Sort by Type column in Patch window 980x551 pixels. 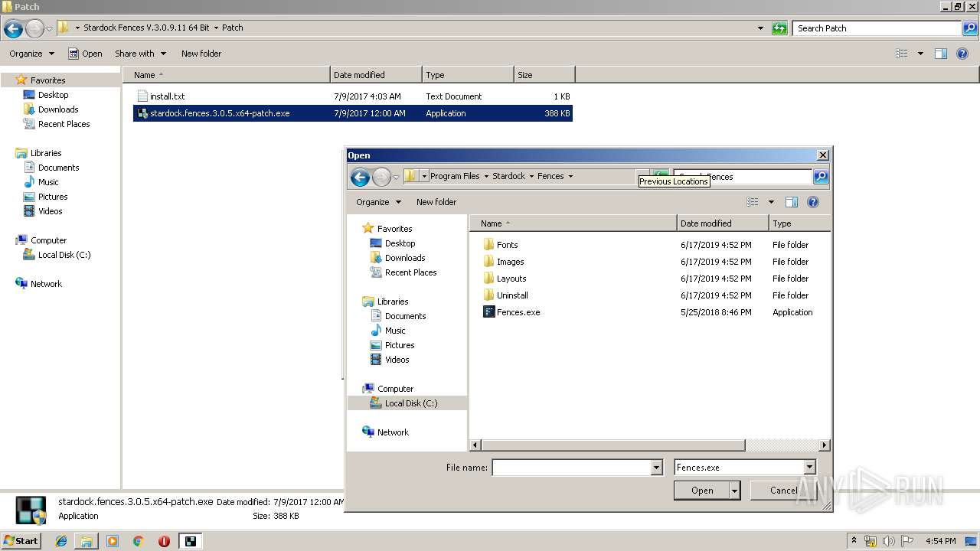(468, 75)
